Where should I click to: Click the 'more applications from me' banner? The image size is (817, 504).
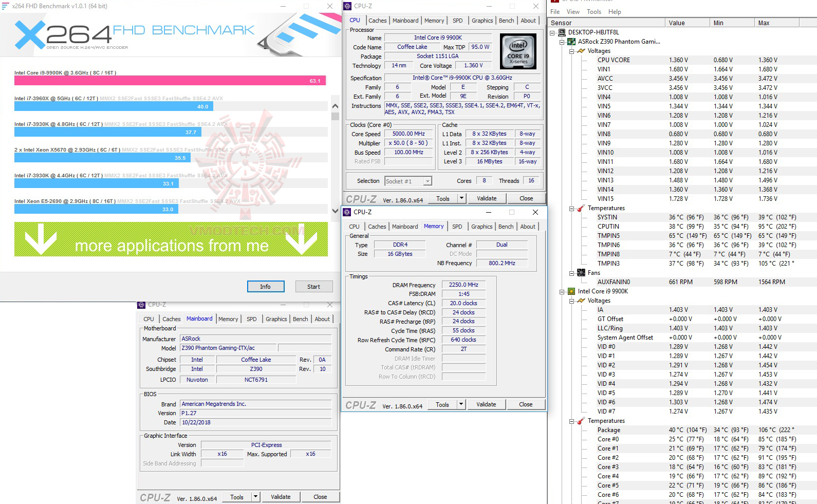[x=171, y=239]
